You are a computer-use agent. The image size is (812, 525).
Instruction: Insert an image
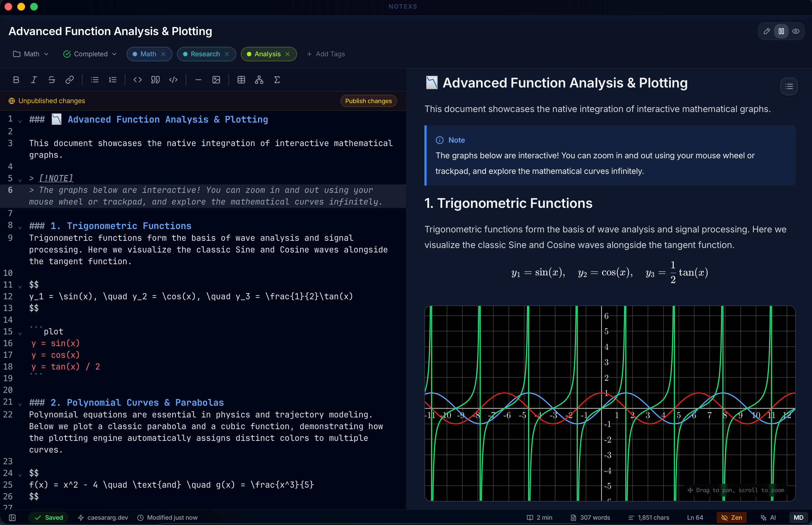click(216, 80)
